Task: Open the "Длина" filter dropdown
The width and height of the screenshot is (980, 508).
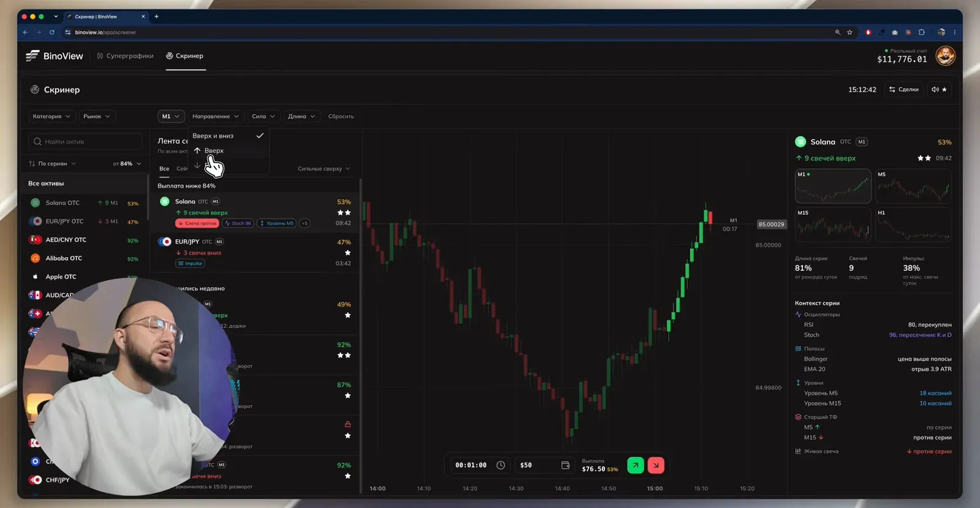Action: tap(301, 116)
